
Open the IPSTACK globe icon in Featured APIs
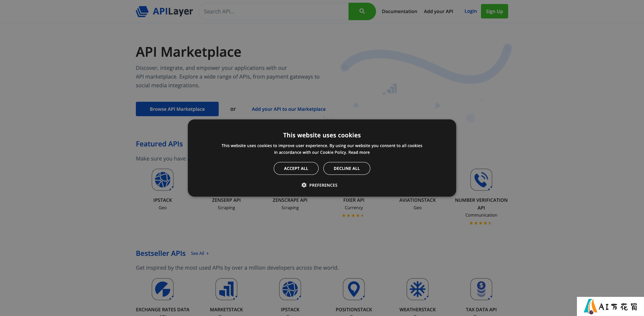(163, 180)
